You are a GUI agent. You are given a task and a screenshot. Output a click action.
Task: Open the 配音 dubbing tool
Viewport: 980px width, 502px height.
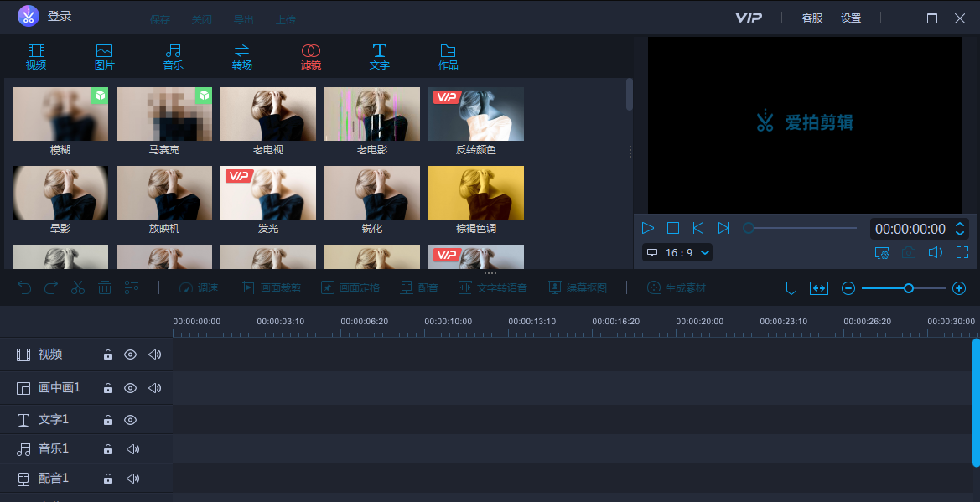coord(419,287)
